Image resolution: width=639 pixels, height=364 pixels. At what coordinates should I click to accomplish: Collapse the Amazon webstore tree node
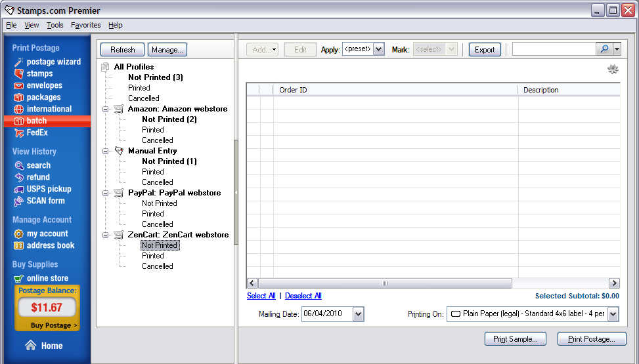click(x=106, y=109)
